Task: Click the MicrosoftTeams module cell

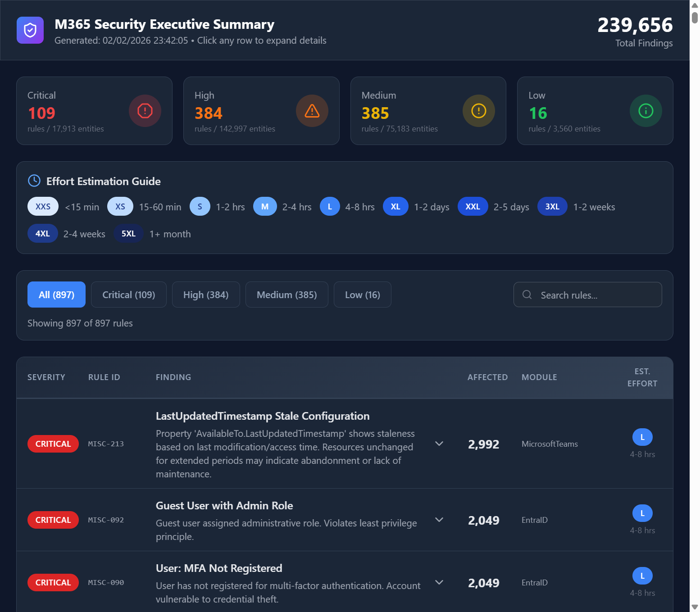Action: click(550, 444)
